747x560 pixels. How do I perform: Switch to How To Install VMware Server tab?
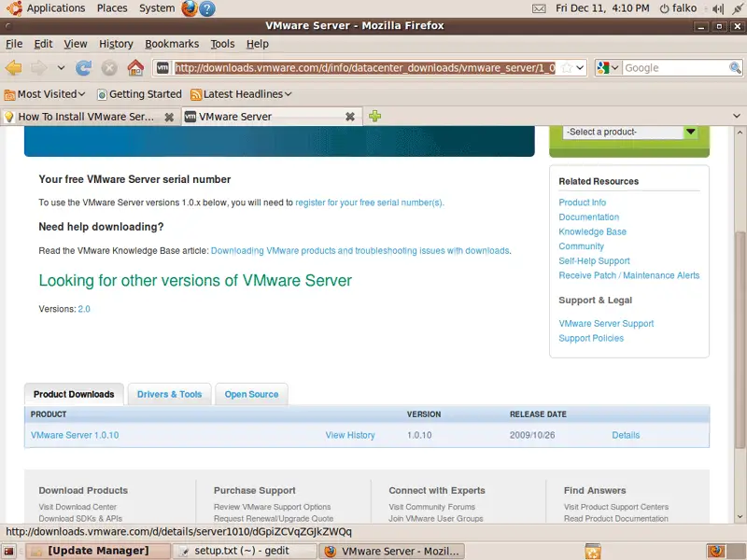click(x=86, y=117)
